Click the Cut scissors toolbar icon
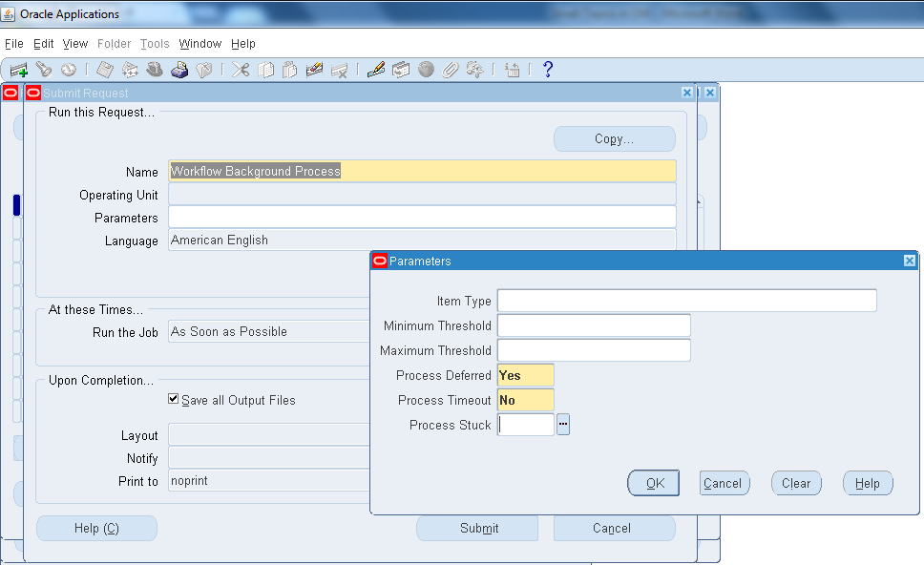Screen dimensions: 924x565 pyautogui.click(x=241, y=70)
